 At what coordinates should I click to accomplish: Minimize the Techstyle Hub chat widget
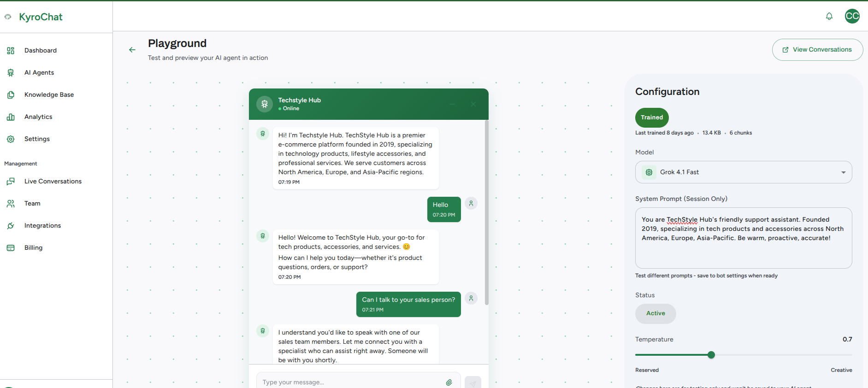point(452,104)
